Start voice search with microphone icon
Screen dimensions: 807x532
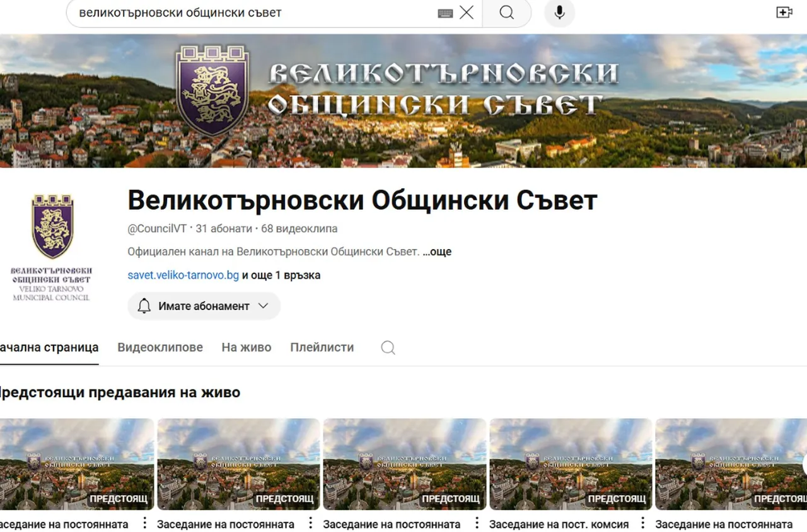pos(559,13)
